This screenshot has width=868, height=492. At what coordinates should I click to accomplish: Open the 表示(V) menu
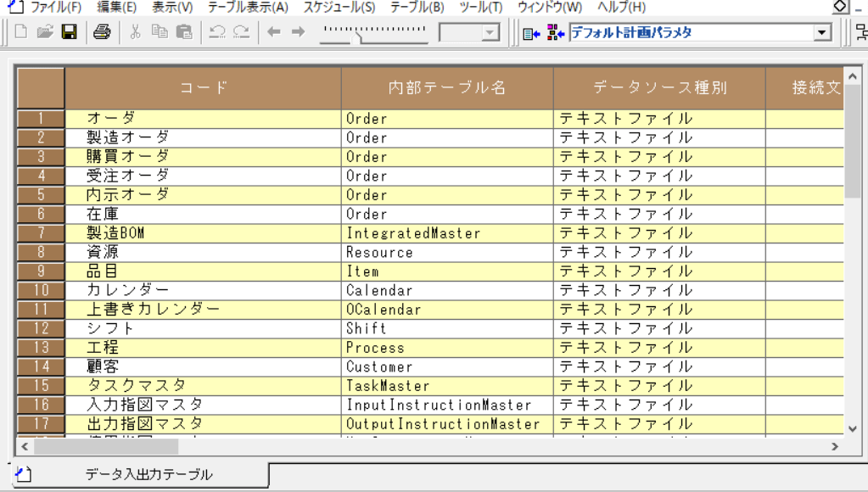(x=172, y=7)
